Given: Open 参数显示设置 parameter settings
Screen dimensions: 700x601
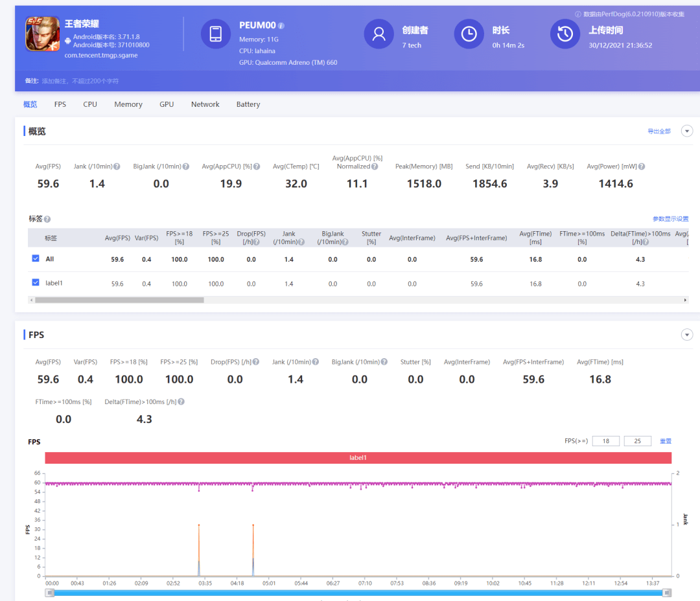Looking at the screenshot, I should pos(670,220).
